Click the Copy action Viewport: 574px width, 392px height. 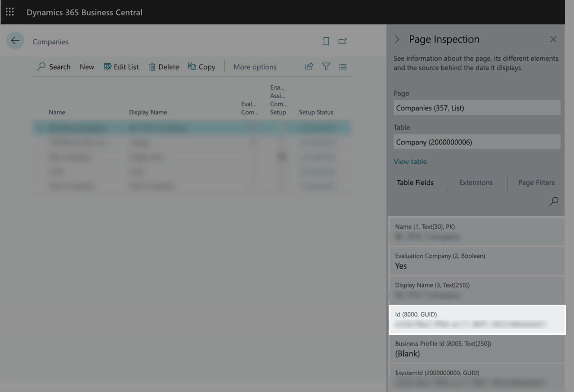point(202,67)
